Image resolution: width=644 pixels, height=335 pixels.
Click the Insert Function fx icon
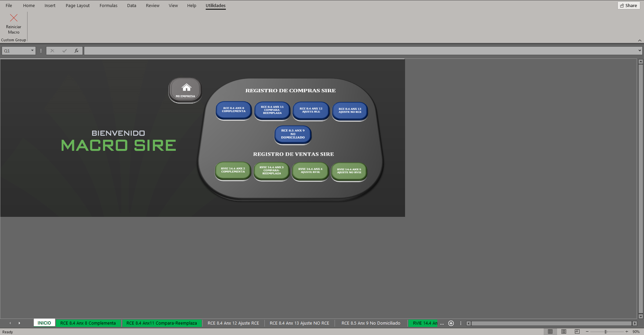pos(77,51)
